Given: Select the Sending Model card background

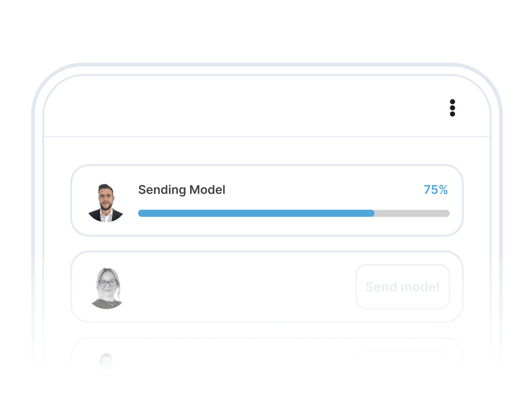Looking at the screenshot, I should 267,200.
